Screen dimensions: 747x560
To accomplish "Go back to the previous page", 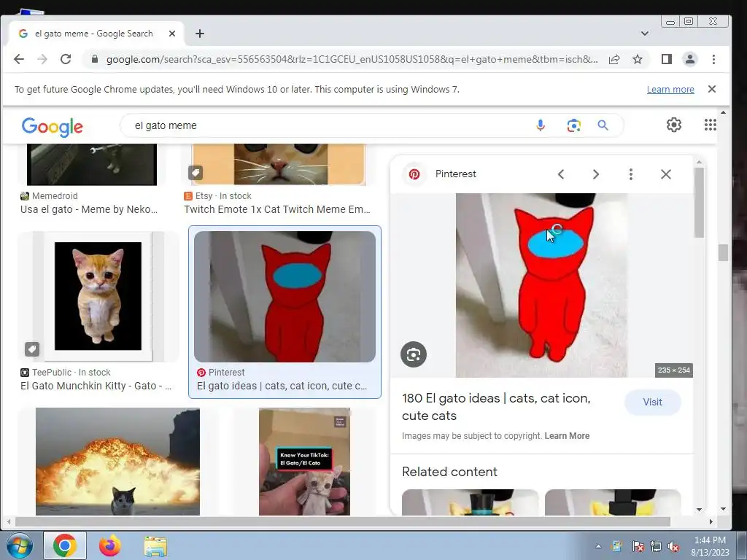I will tap(18, 59).
